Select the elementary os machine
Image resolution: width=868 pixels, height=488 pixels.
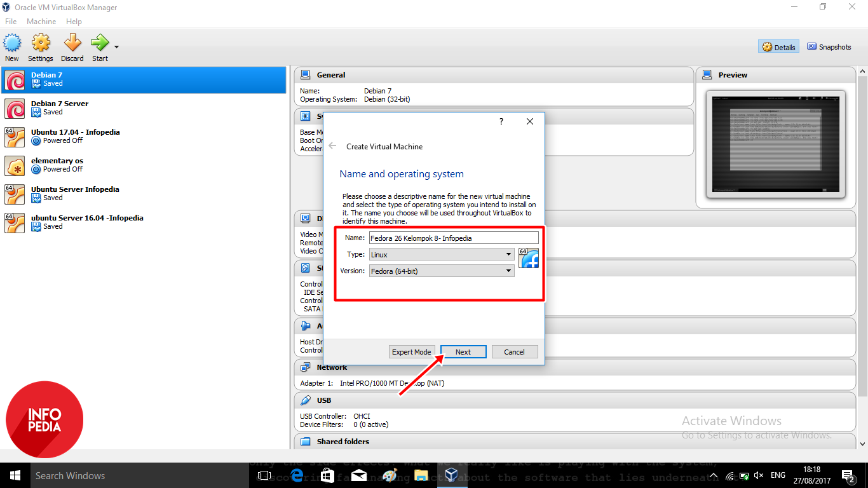tap(144, 165)
